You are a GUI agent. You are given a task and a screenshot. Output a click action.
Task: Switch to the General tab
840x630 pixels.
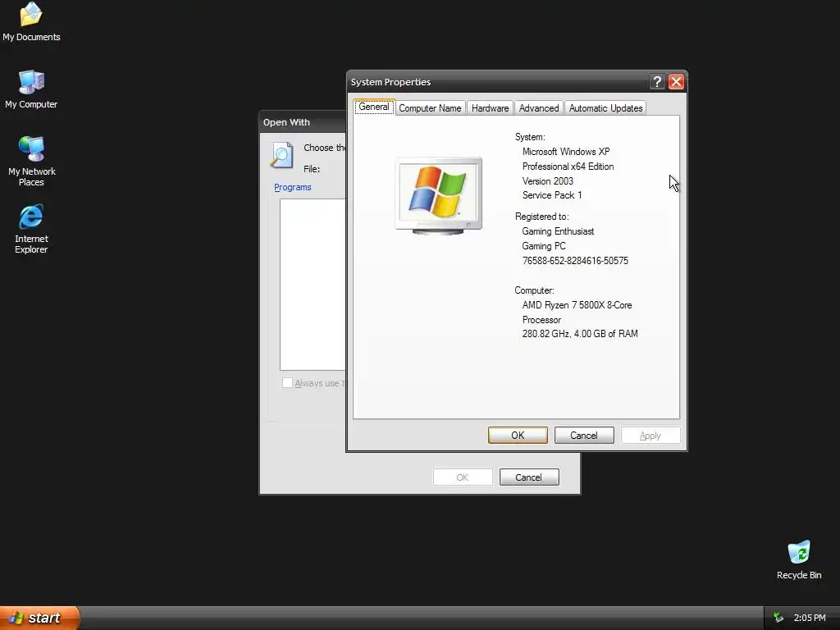click(374, 107)
